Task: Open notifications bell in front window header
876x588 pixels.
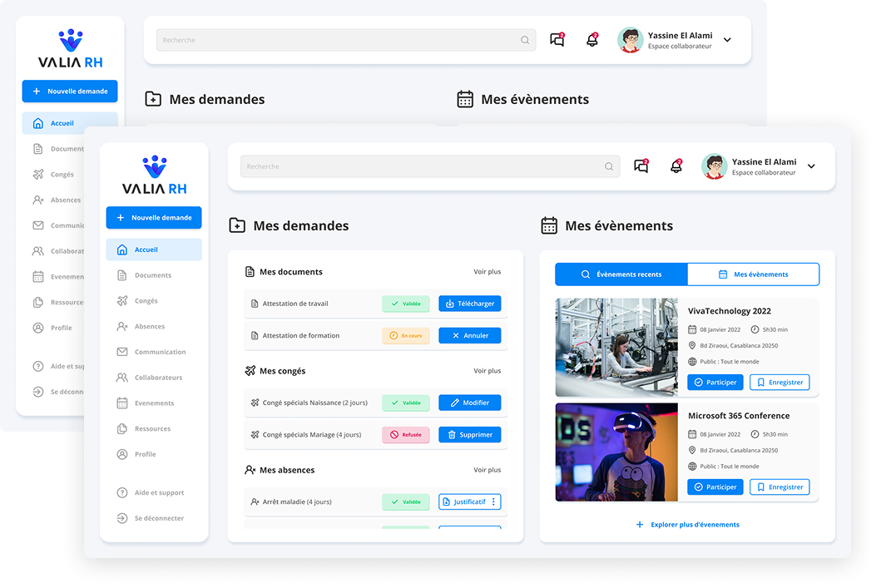Action: coord(676,166)
